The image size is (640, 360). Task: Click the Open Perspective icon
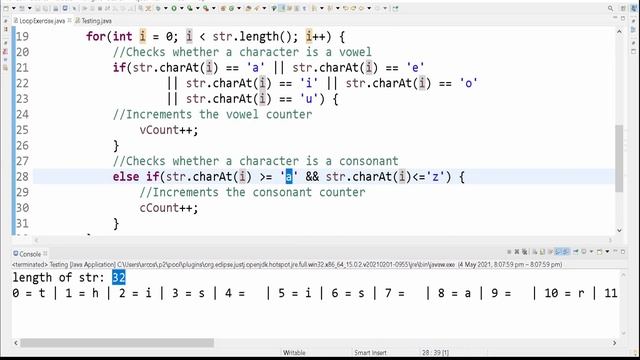(623, 8)
